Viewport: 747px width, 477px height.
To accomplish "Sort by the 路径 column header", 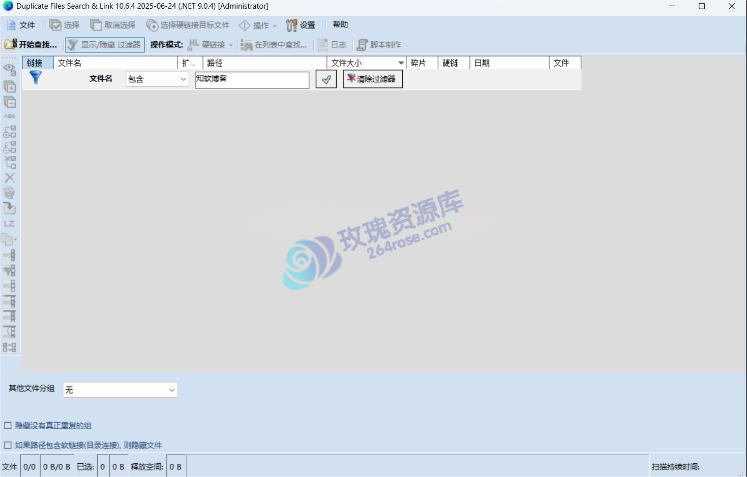I will point(265,62).
